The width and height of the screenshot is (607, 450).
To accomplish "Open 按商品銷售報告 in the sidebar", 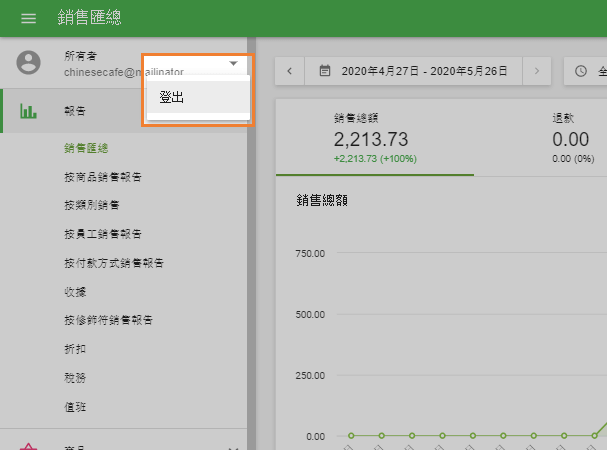I will click(102, 178).
